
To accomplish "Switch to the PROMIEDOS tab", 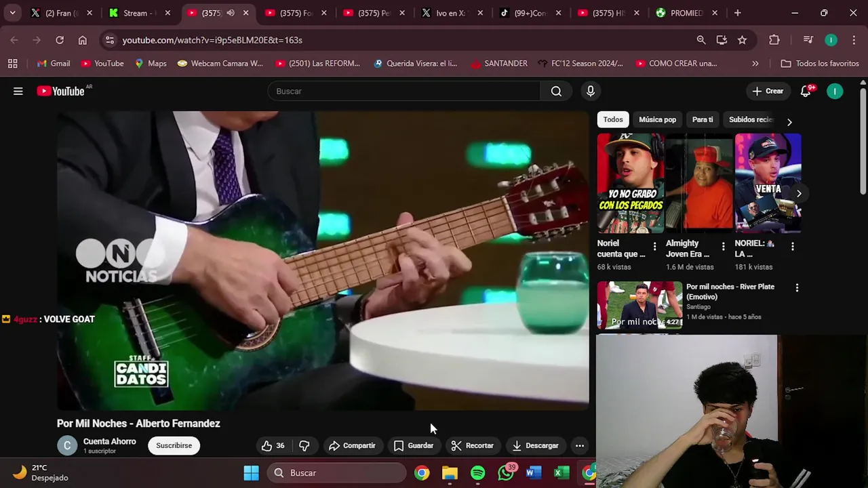I will [x=686, y=13].
